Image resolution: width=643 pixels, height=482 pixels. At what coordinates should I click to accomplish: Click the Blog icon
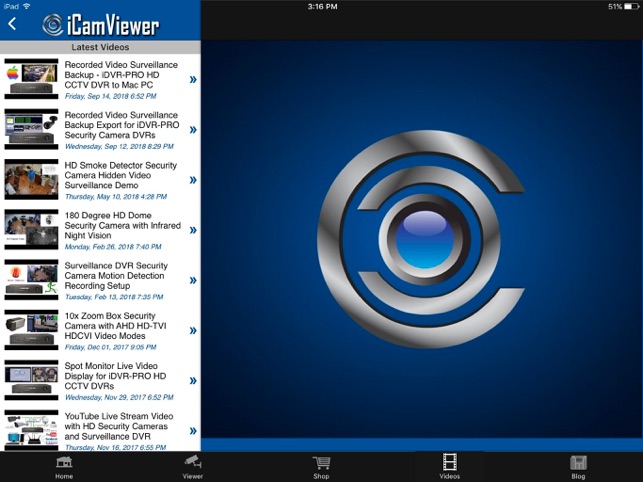point(578,463)
